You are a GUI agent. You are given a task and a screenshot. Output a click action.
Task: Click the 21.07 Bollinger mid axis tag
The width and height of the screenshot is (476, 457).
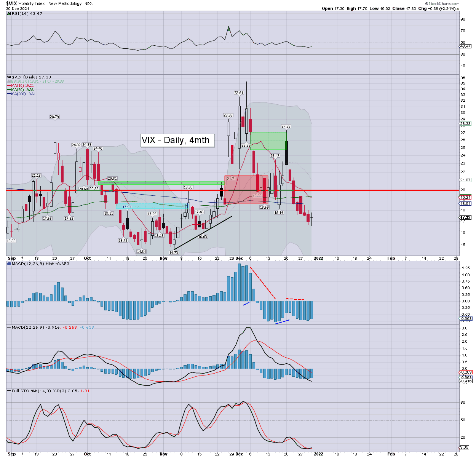pyautogui.click(x=465, y=180)
